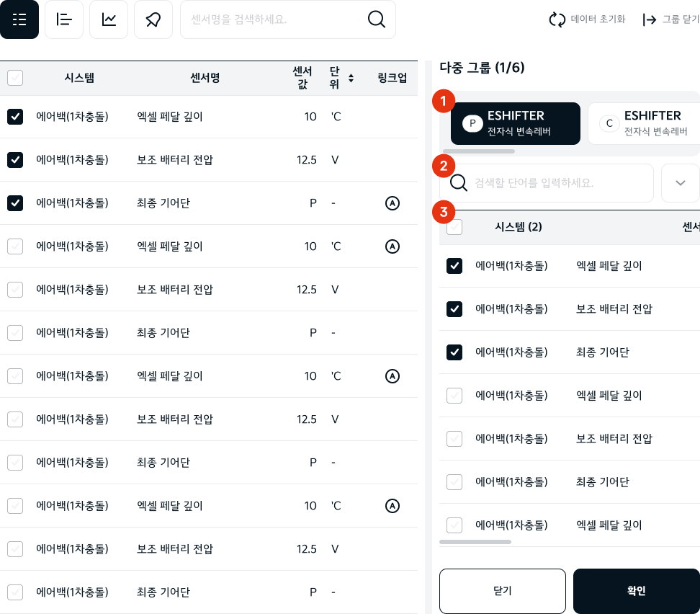
Task: Click 데이터 초기화 to reset data
Action: [587, 19]
